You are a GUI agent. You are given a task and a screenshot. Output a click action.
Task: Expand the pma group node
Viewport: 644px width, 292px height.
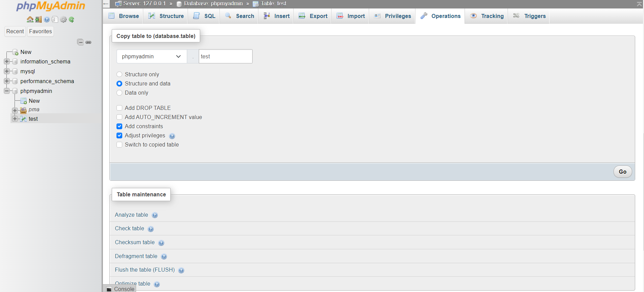[x=15, y=110]
